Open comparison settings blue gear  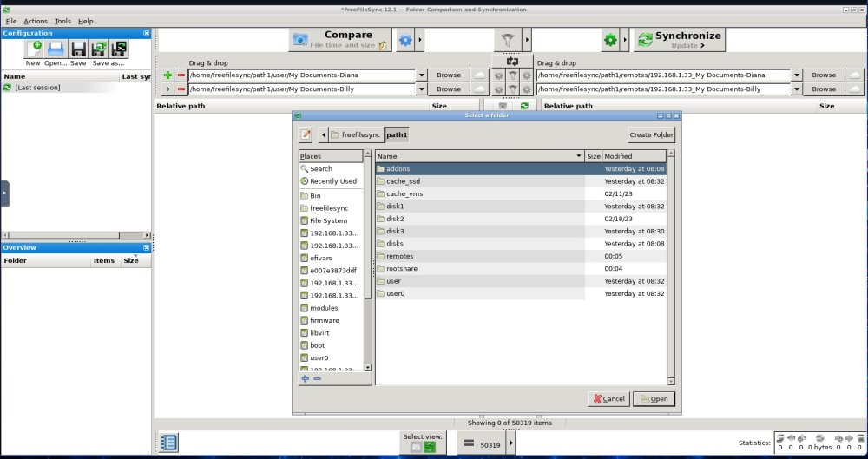pos(405,40)
